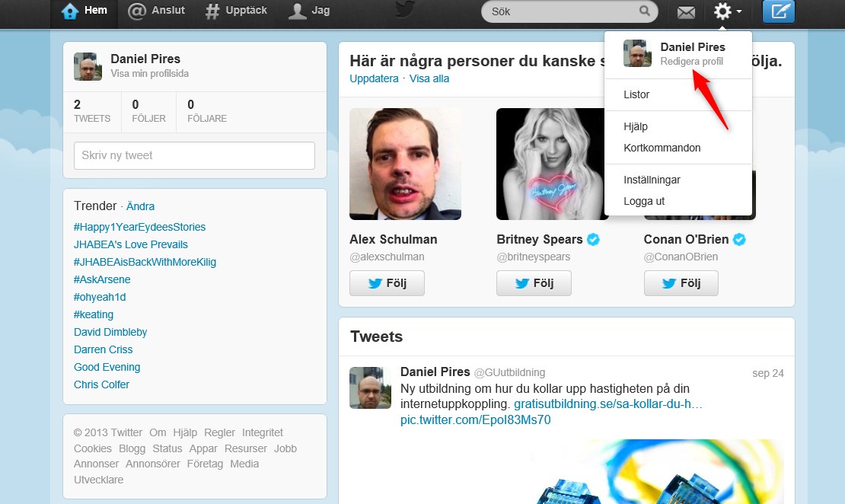Click tweet author avatar in Tweets list
Screen dimensions: 845x504
click(370, 388)
